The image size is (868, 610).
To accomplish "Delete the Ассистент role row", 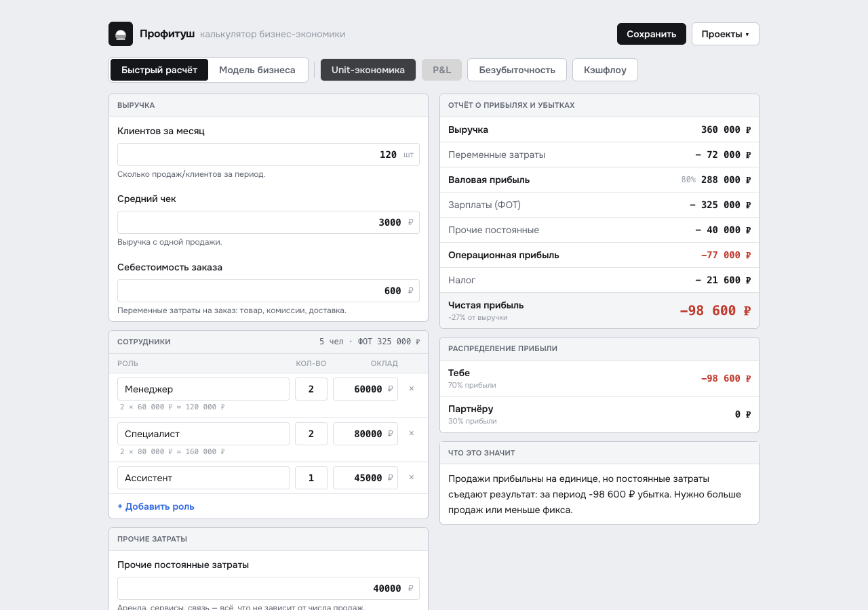I will pyautogui.click(x=411, y=478).
